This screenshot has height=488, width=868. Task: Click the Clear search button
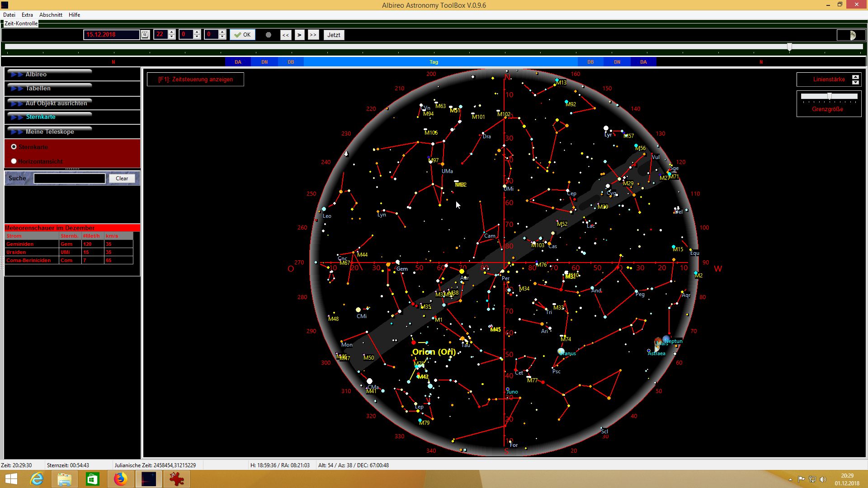[122, 178]
